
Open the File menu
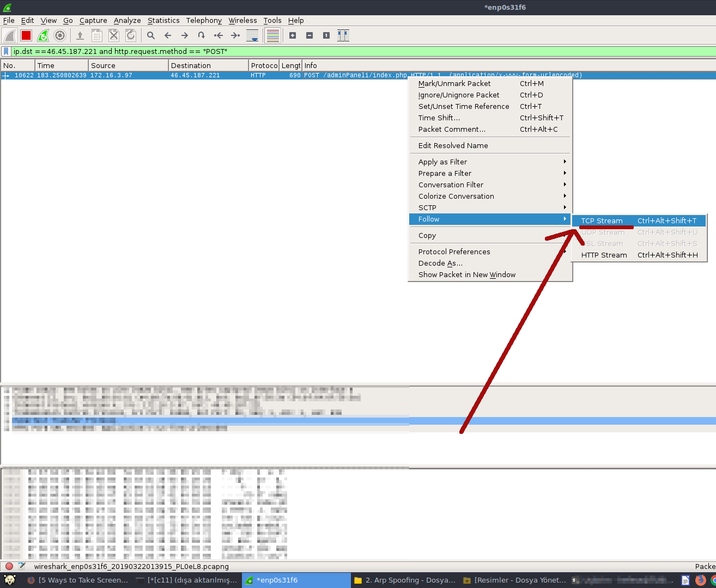point(9,21)
